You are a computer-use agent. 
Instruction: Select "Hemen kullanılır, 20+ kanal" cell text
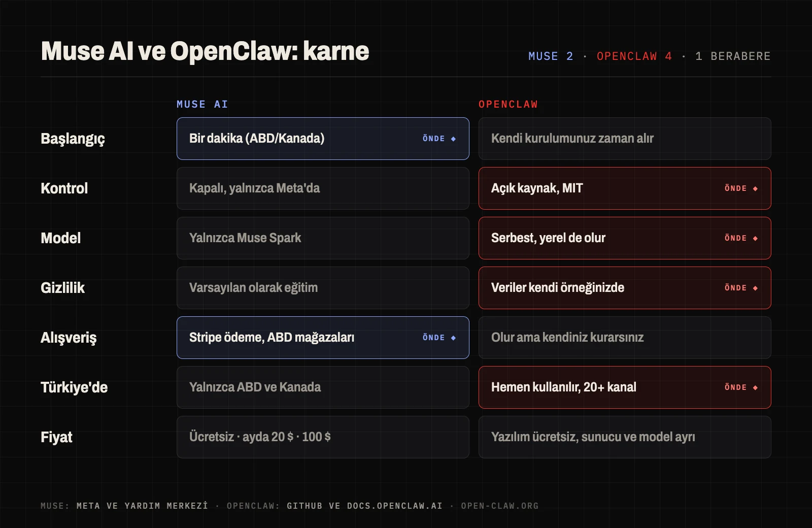tap(564, 387)
